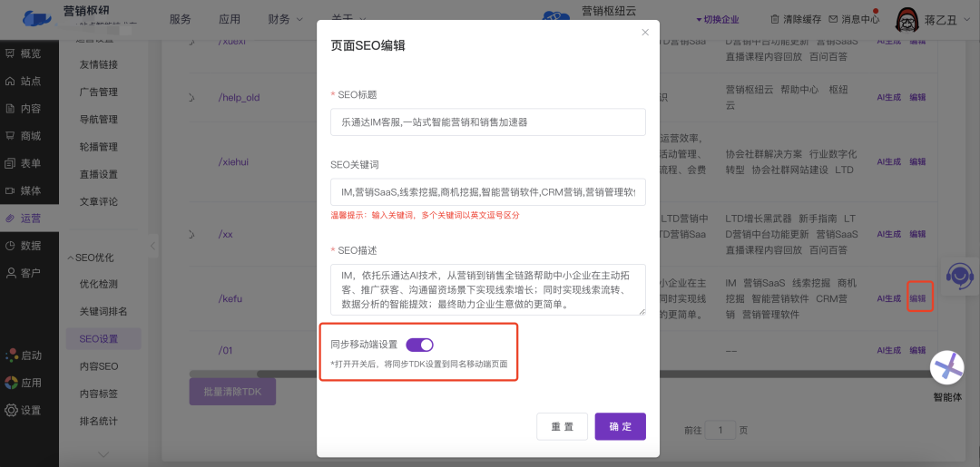
Task: Click the 清除缓存 trash icon
Action: click(x=774, y=19)
